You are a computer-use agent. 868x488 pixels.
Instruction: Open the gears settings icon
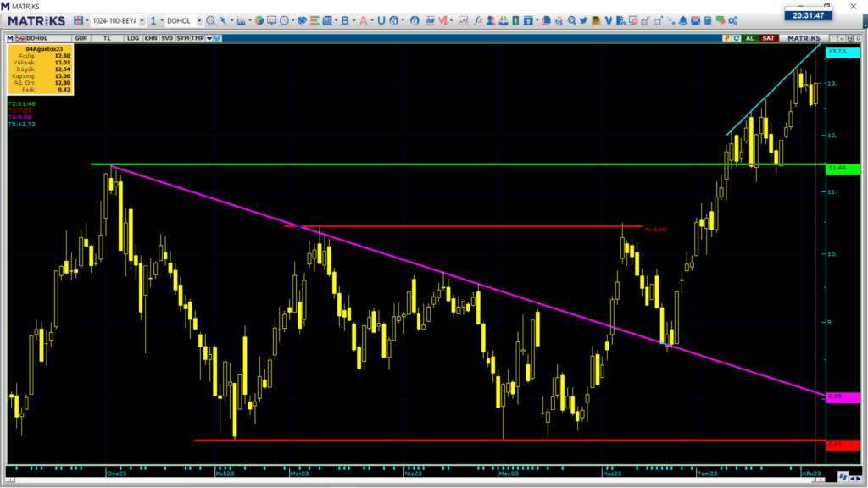(733, 20)
